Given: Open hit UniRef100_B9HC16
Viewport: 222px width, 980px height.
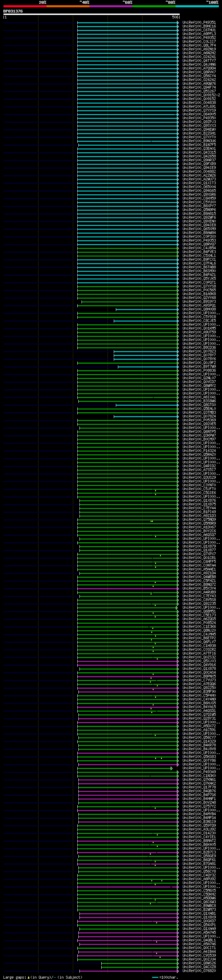Looking at the screenshot, I should point(199,26).
